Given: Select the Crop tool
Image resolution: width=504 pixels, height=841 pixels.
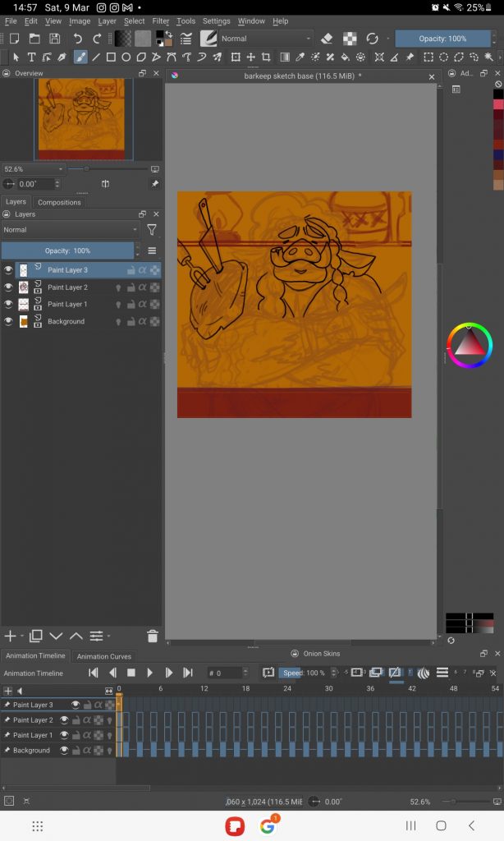Looking at the screenshot, I should (x=266, y=57).
